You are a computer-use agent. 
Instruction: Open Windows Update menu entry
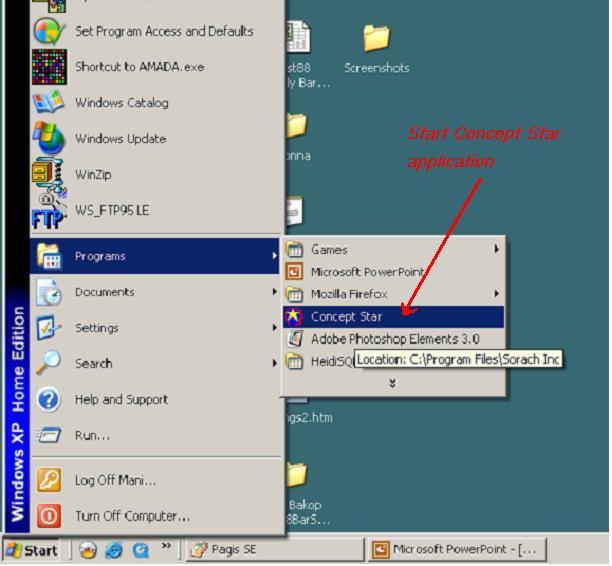click(x=156, y=139)
